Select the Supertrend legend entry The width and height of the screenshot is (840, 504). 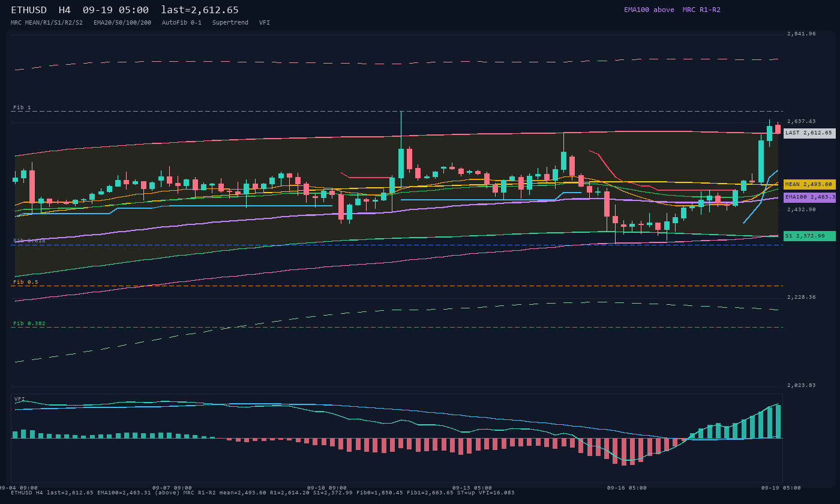click(x=230, y=23)
